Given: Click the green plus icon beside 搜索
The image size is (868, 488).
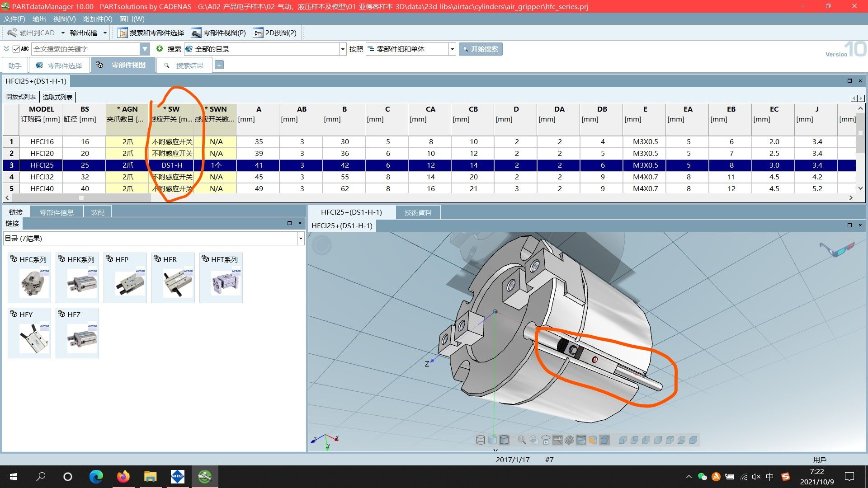Looking at the screenshot, I should (160, 48).
